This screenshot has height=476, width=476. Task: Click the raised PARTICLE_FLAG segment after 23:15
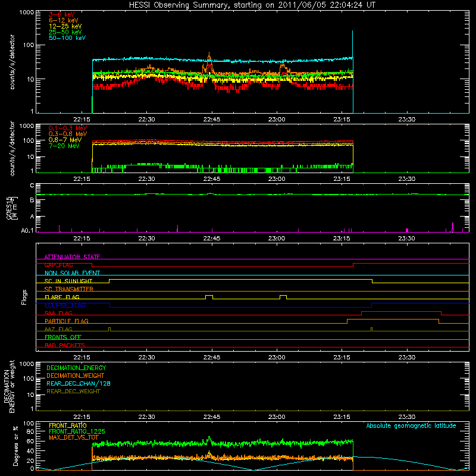[393, 320]
